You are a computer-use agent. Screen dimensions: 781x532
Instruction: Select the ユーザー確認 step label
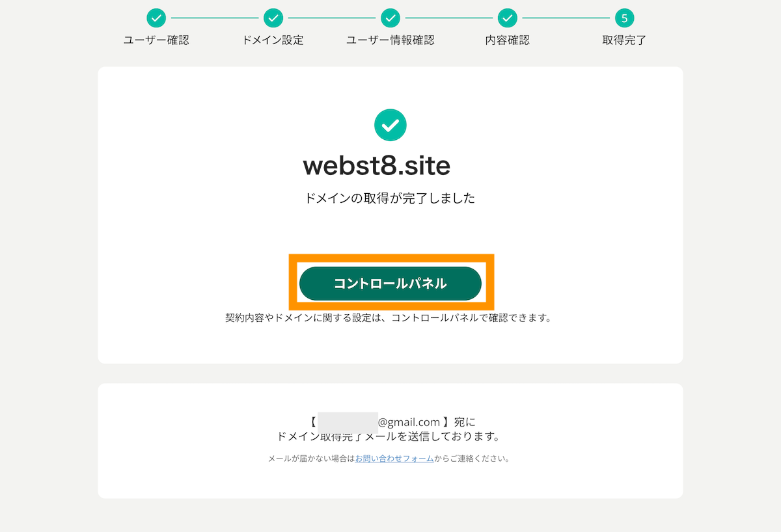[156, 40]
